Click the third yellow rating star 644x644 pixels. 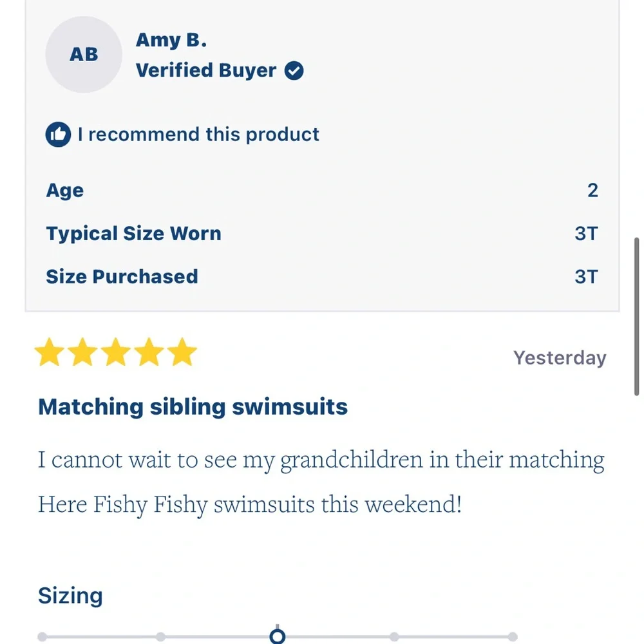pos(116,352)
